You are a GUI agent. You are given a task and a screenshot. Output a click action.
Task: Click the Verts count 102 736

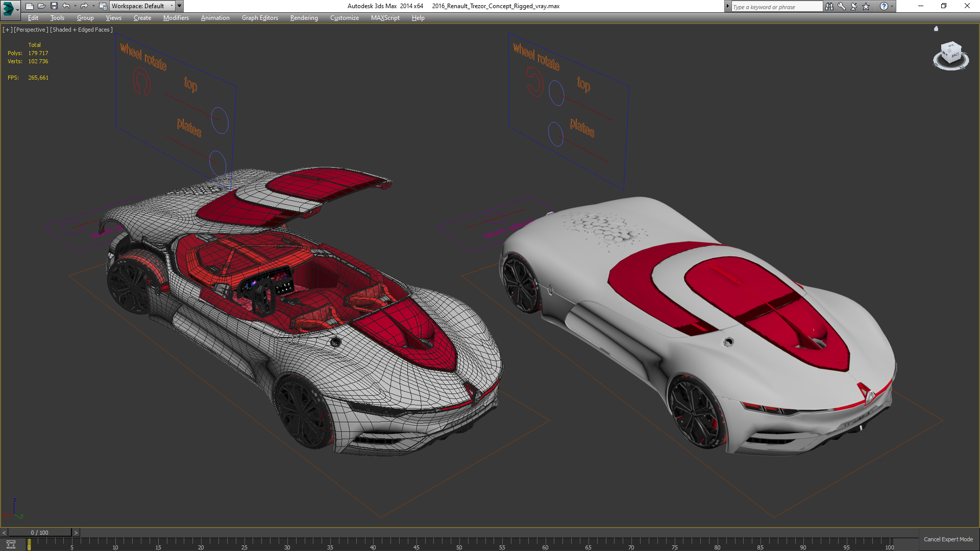point(38,61)
